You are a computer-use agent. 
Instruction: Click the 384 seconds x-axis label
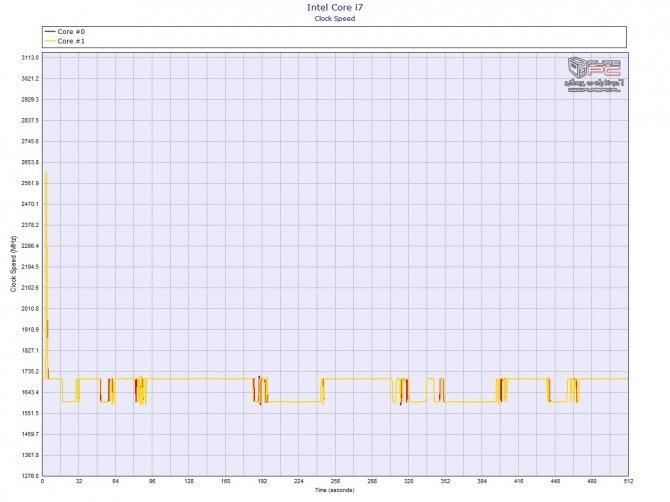click(482, 481)
